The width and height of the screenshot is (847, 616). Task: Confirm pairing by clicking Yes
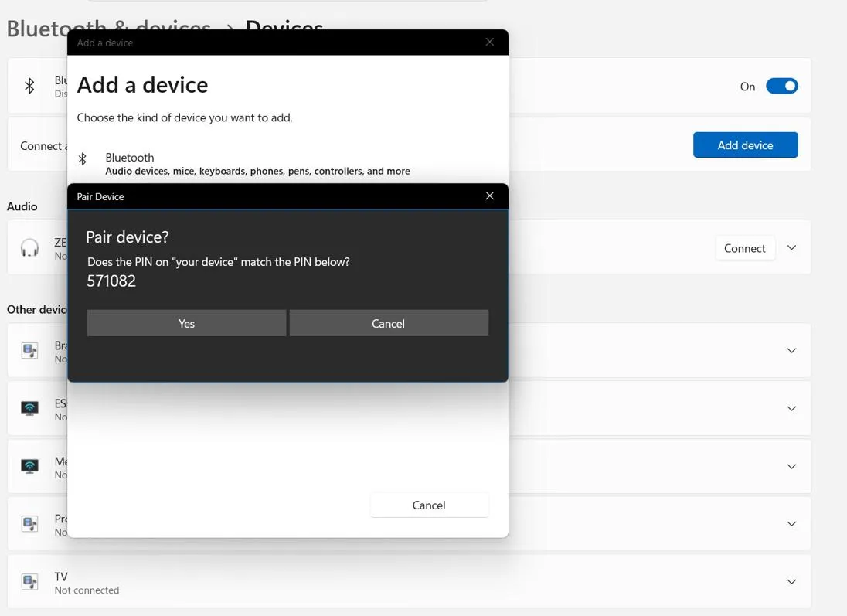coord(186,323)
